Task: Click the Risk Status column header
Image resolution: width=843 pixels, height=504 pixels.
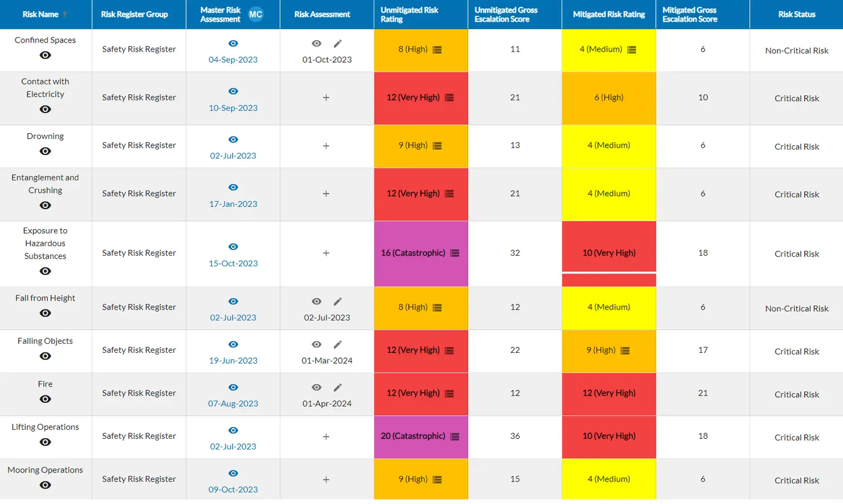Action: coord(796,15)
